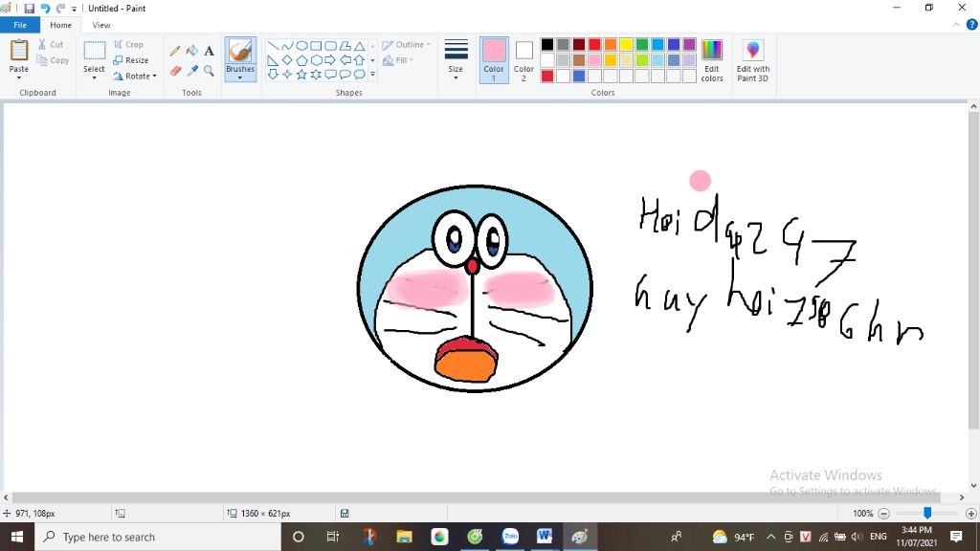Choose the Triangle shape

(x=360, y=46)
